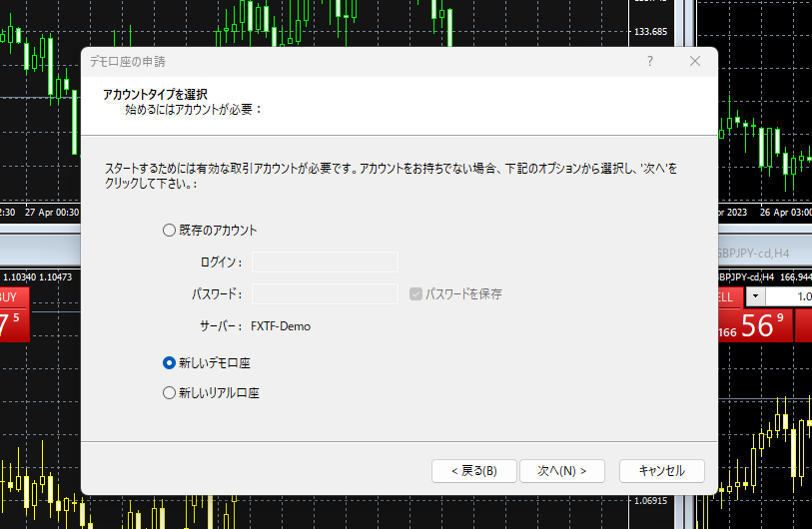
Task: Choose the 新しいリアル口座 radio option
Action: click(x=169, y=393)
